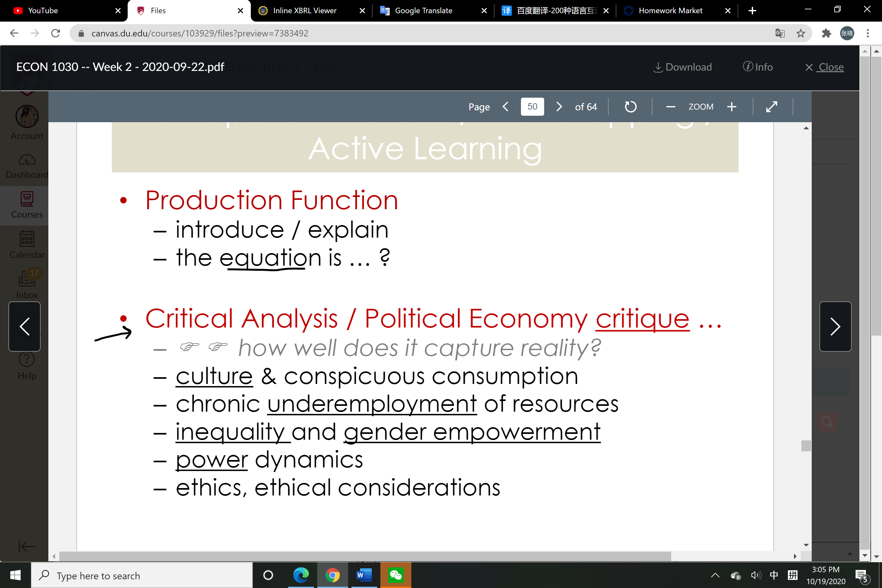
Task: Open Cortana circle on taskbar
Action: pyautogui.click(x=268, y=575)
